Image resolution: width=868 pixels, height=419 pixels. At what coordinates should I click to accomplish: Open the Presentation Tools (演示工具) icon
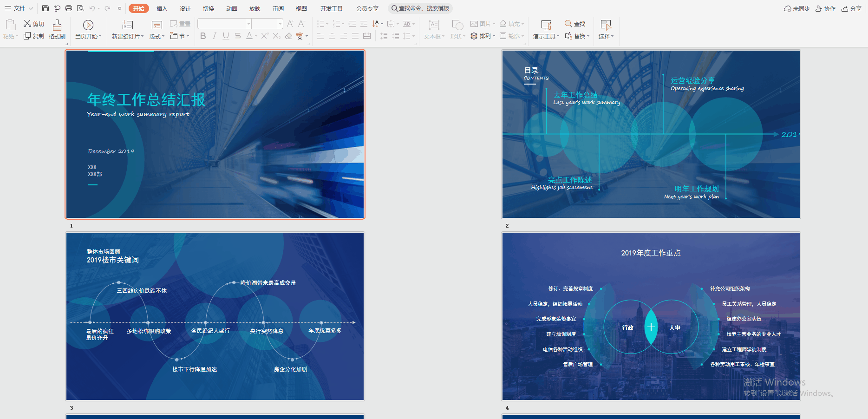coord(546,25)
